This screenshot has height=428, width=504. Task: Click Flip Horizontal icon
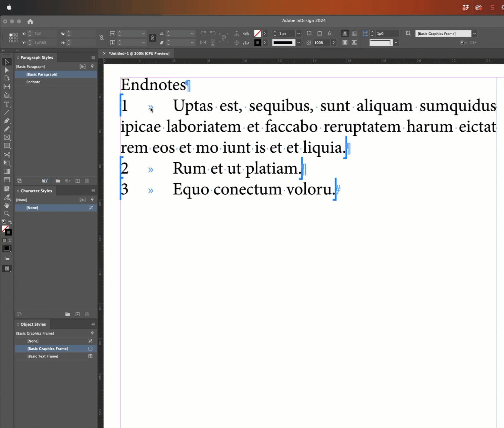[203, 42]
